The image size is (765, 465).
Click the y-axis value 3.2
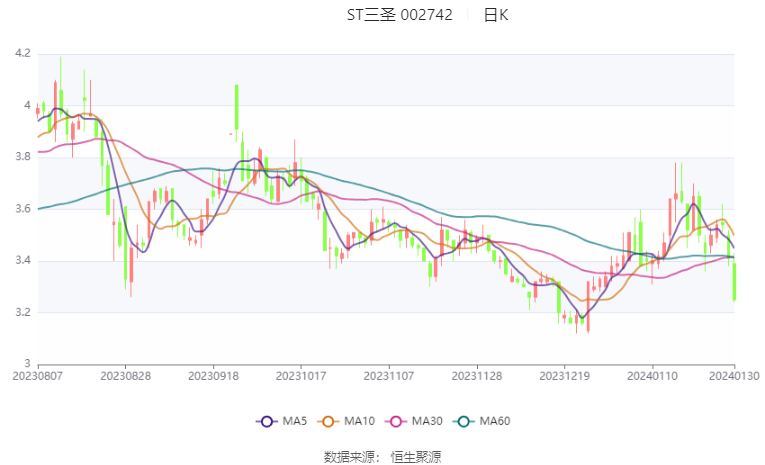pos(23,312)
